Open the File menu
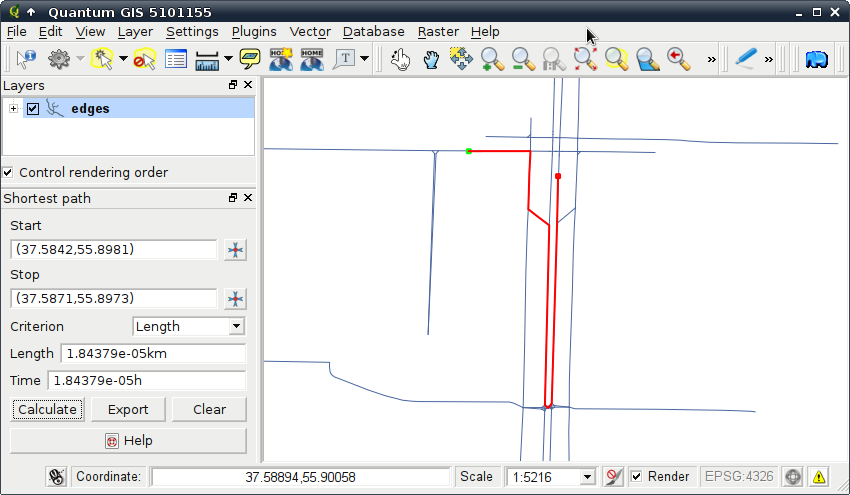The image size is (850, 495). tap(16, 32)
